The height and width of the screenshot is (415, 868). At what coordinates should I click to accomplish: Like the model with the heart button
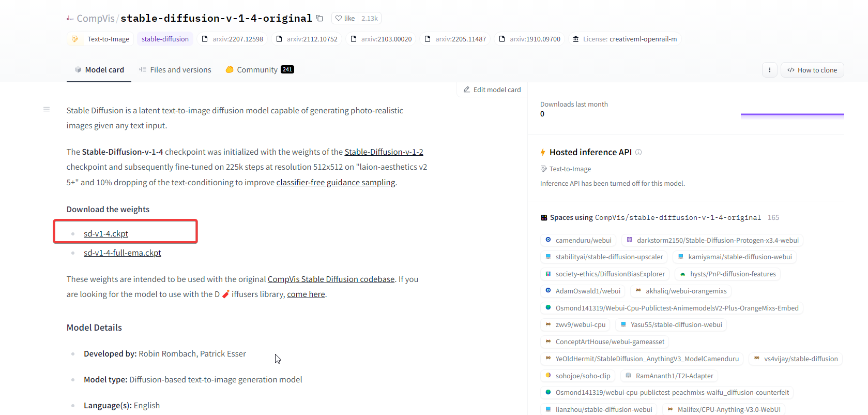click(345, 19)
